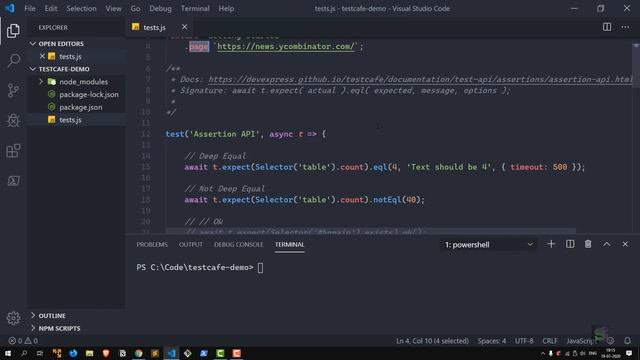Viewport: 640px width, 360px height.
Task: Close tests.js in Open Editors list
Action: (42, 56)
